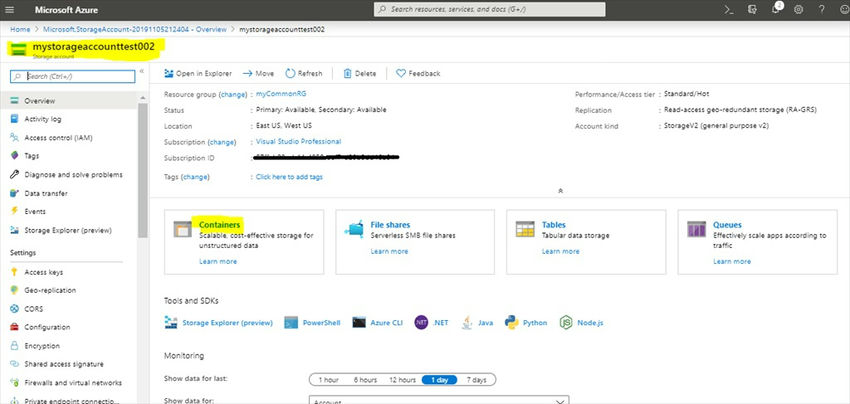Select the 1 hour time range

click(x=329, y=380)
